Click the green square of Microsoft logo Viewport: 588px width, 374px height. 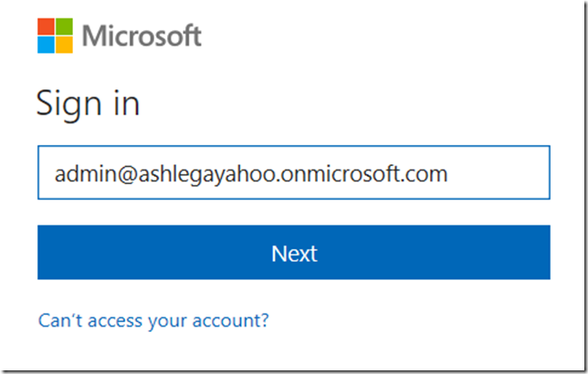click(64, 26)
